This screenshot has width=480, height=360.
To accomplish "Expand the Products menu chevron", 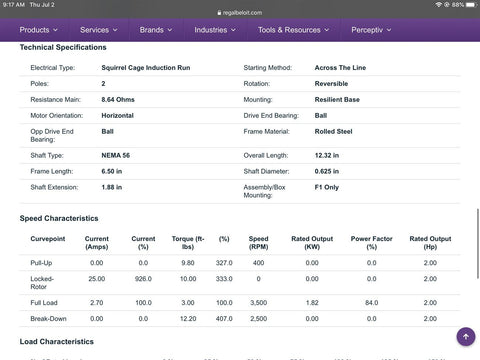I will click(x=55, y=30).
